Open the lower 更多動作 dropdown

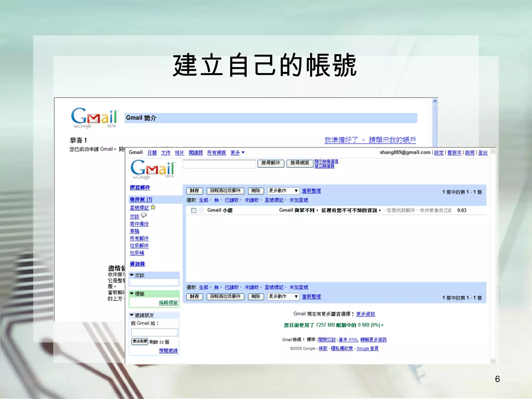coord(283,297)
